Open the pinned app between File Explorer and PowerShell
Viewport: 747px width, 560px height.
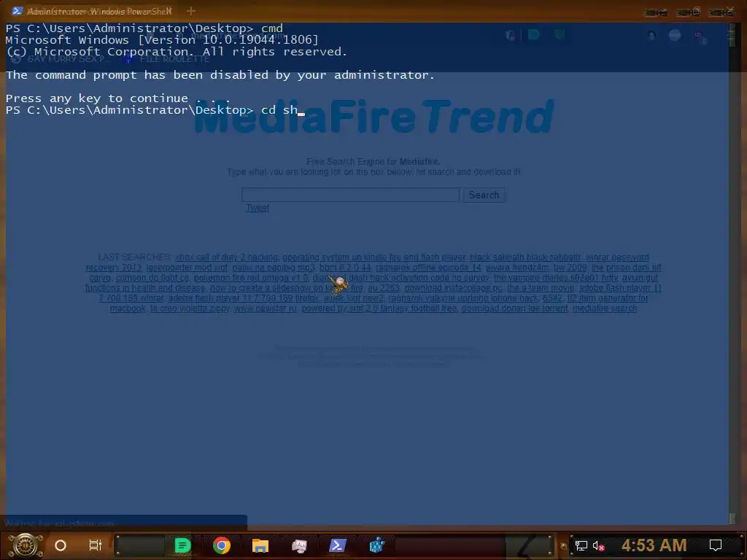click(x=299, y=545)
